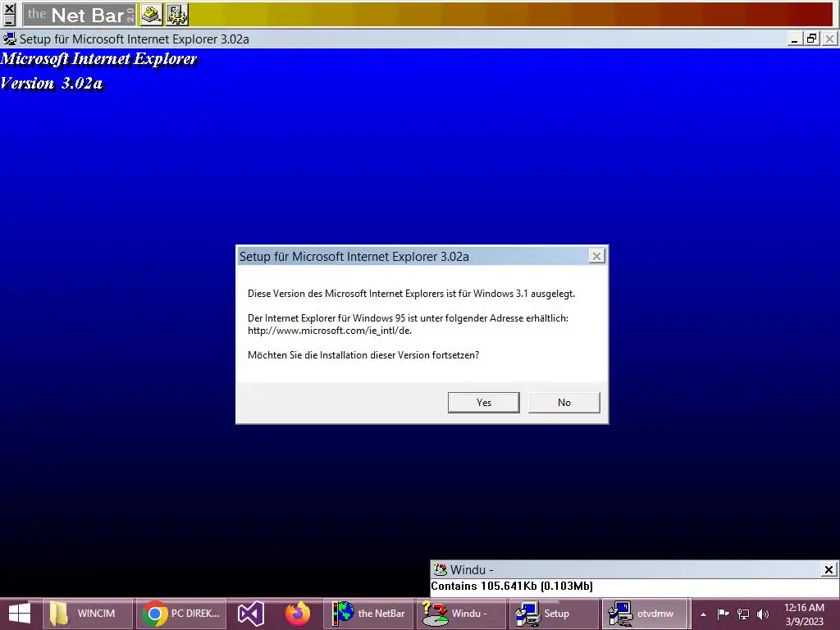The image size is (840, 630).
Task: Click the Microsoft Internet Explorer heading text
Action: 98,59
